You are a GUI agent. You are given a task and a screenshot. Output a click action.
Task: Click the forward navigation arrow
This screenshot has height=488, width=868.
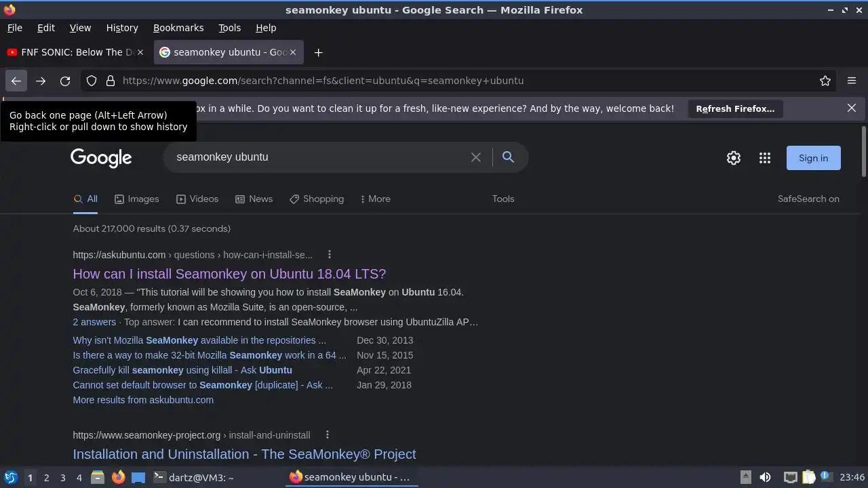point(41,81)
